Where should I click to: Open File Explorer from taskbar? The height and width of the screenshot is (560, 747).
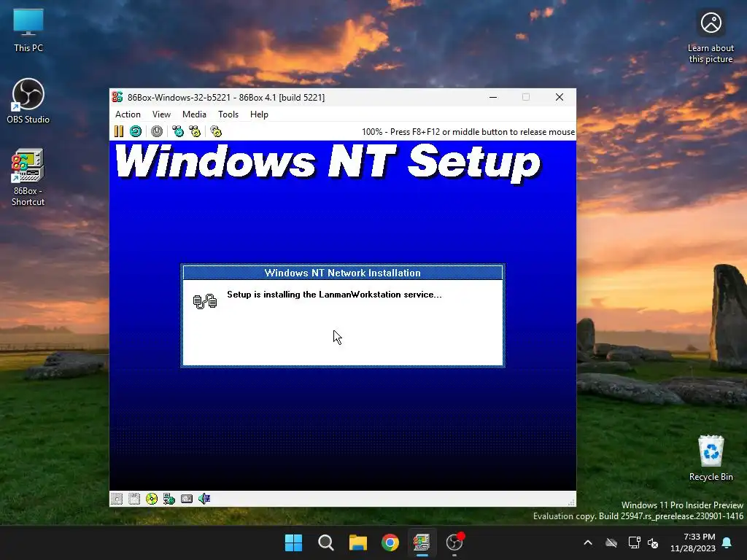point(357,542)
